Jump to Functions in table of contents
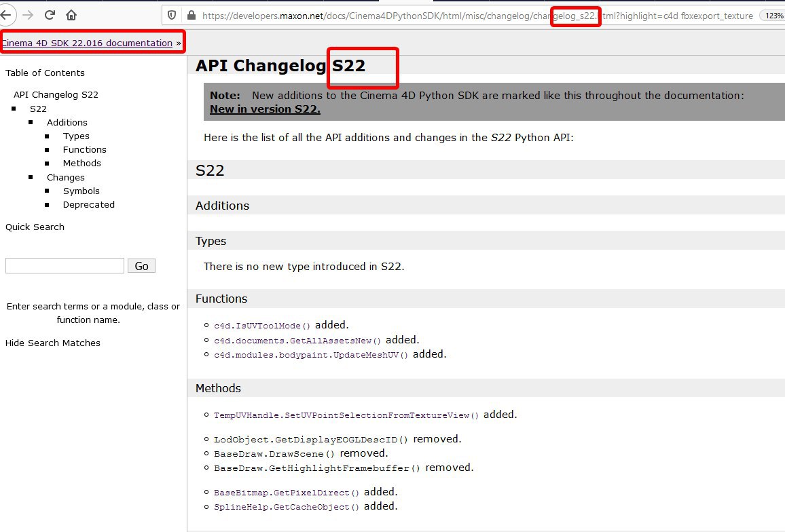The width and height of the screenshot is (785, 532). (85, 150)
